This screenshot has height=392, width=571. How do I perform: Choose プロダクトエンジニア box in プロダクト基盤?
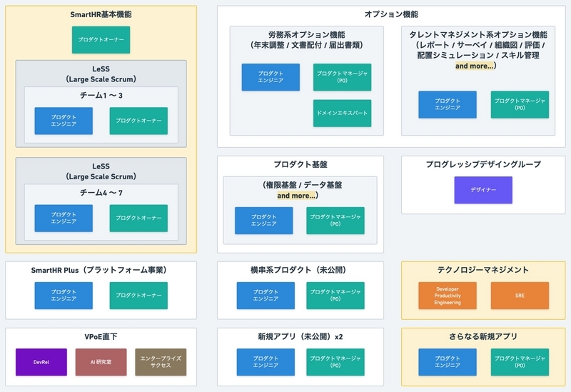(263, 221)
